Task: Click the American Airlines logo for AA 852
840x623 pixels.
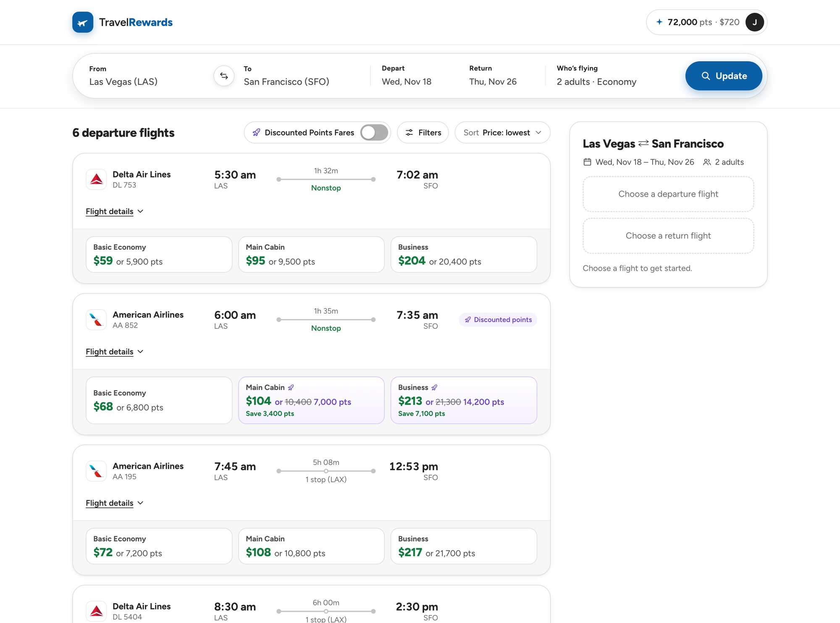Action: tap(96, 320)
